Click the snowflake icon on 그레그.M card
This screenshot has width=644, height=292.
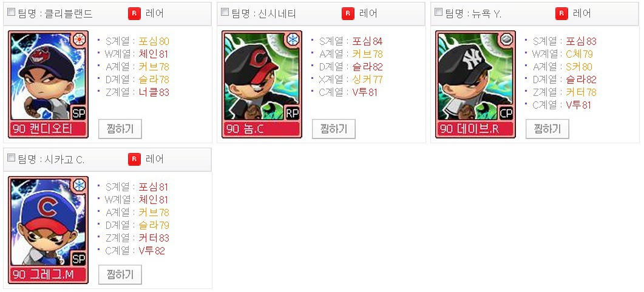79,185
